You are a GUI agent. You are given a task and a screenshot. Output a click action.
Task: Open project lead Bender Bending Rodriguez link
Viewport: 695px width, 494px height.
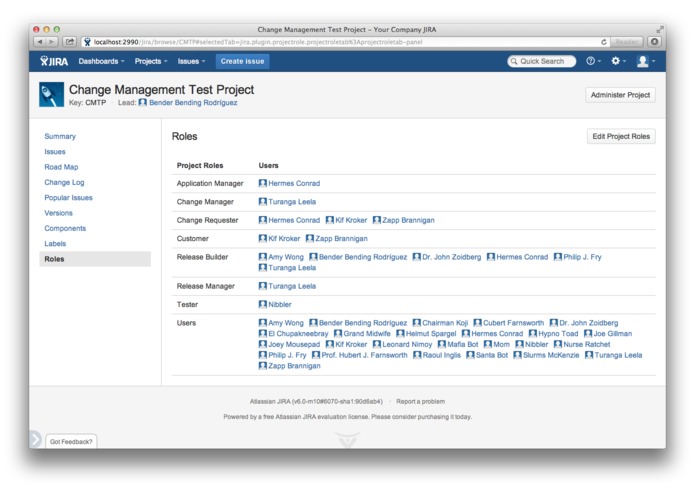[x=193, y=102]
